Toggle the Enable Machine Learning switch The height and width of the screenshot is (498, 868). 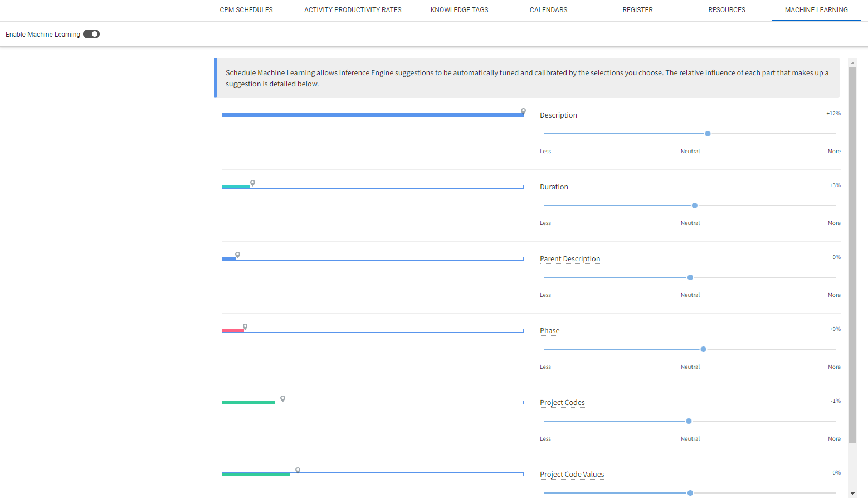(x=91, y=34)
